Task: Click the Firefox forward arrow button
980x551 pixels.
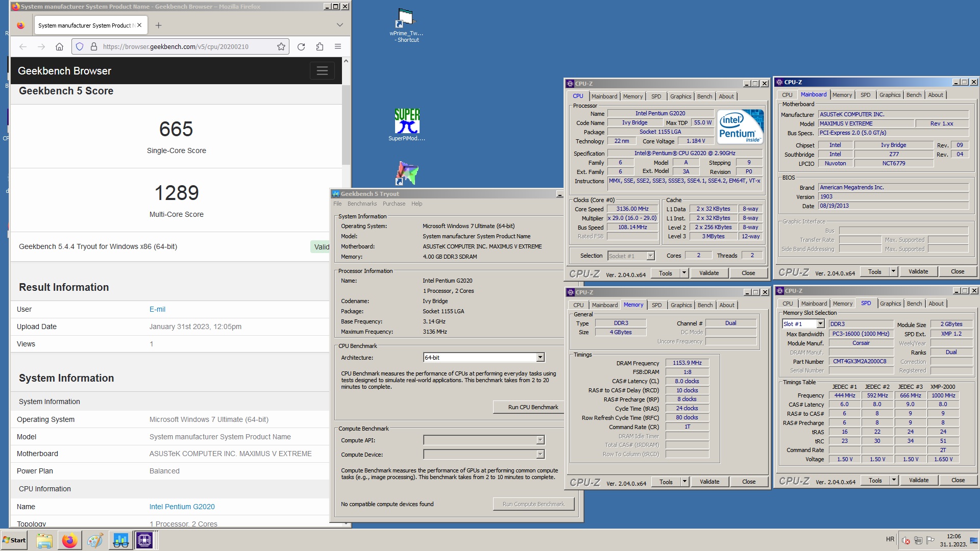Action: pyautogui.click(x=41, y=46)
